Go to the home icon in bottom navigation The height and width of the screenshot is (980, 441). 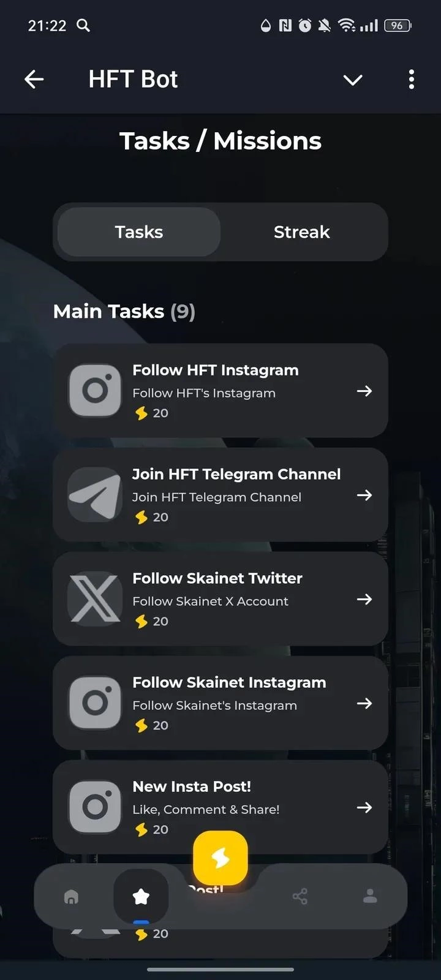[x=72, y=897]
